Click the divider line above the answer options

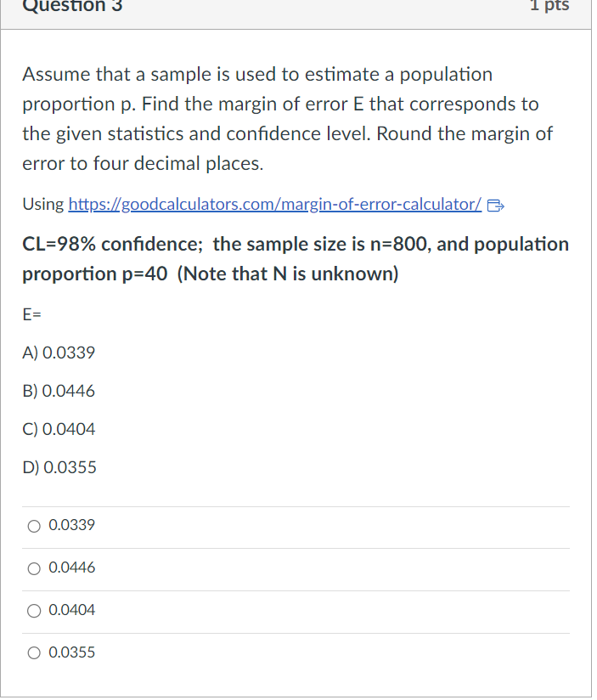point(296,503)
